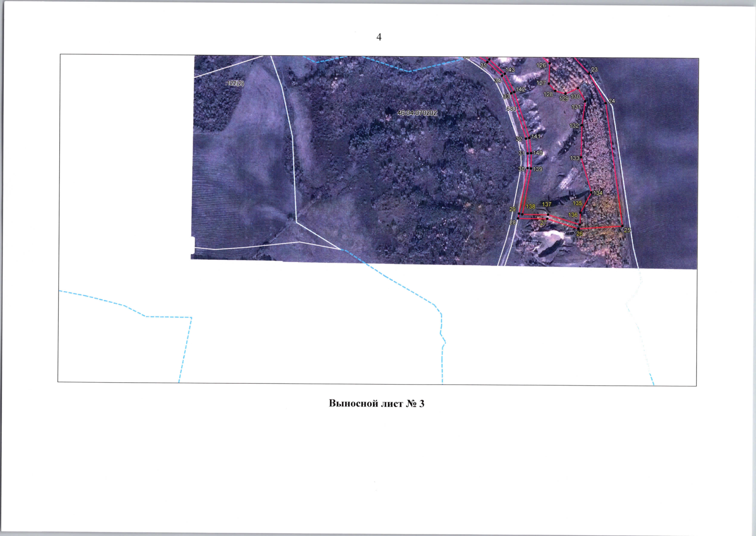Select point 23 on the boundary

589,73
